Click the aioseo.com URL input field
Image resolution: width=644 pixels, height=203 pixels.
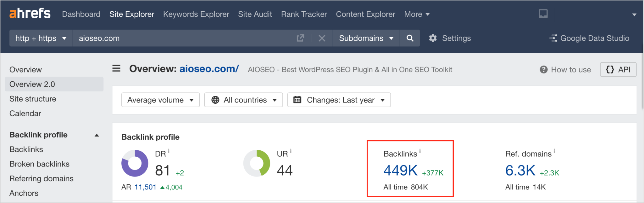point(186,38)
